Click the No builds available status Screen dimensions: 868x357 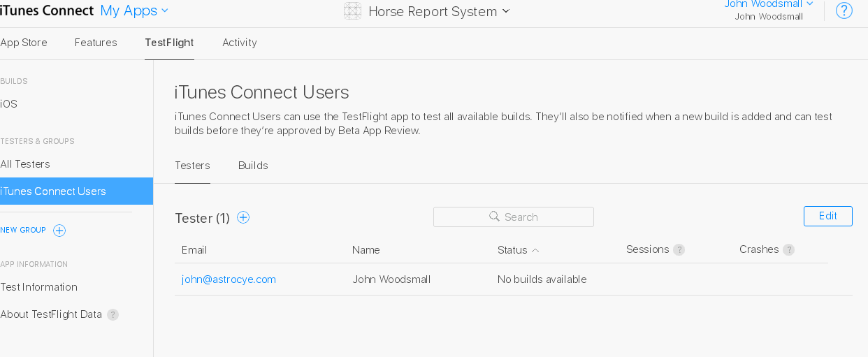click(x=542, y=279)
